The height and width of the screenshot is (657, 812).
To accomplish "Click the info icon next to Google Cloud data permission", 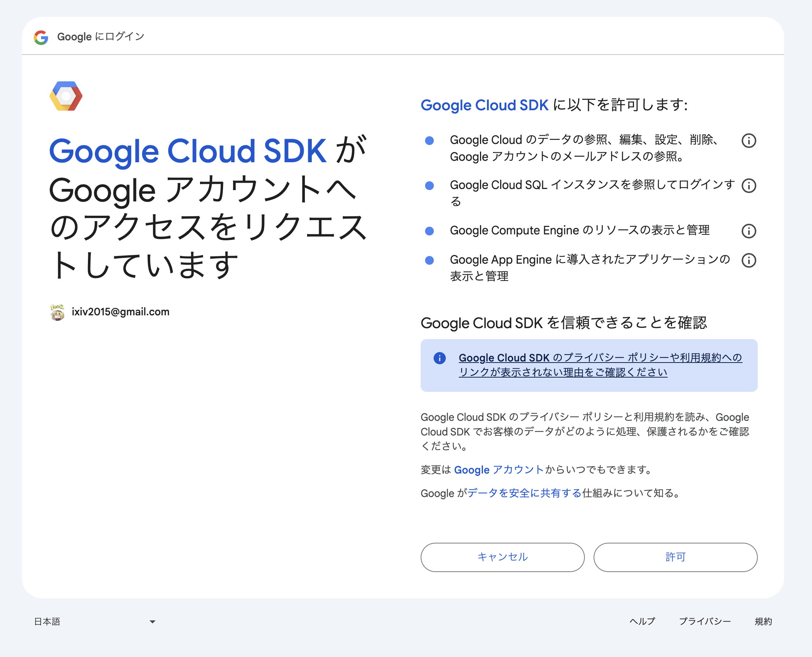I will (x=749, y=140).
